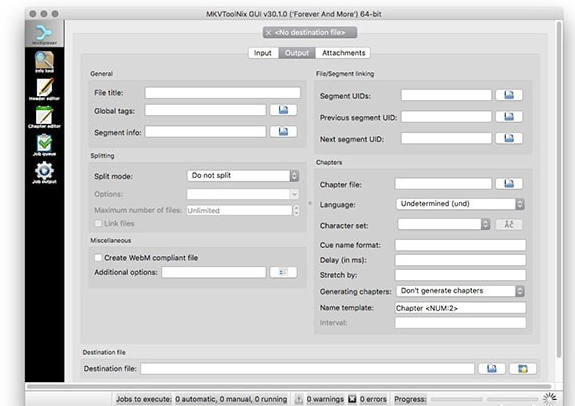Expand the chapter Language dropdown
Viewport: 575px width, 406px height.
pos(460,204)
